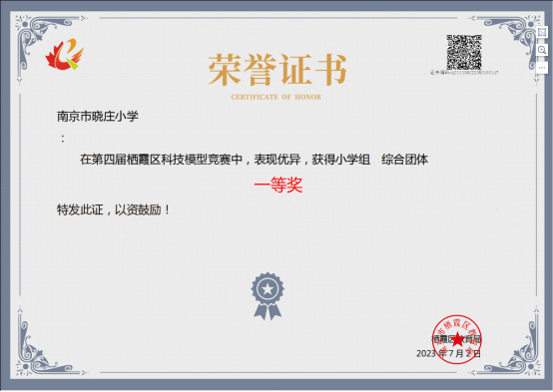Click the line 特发此证，以资鼓励！

[x=114, y=209]
